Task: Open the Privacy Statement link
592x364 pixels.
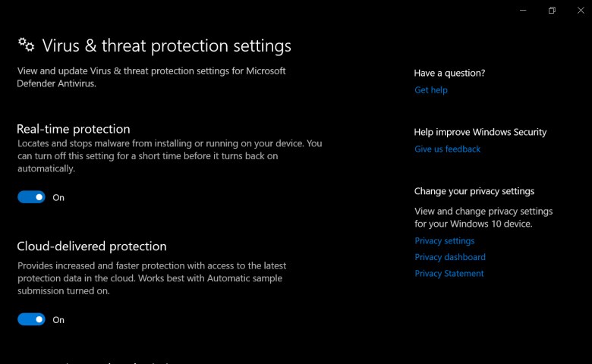Action: [x=449, y=273]
